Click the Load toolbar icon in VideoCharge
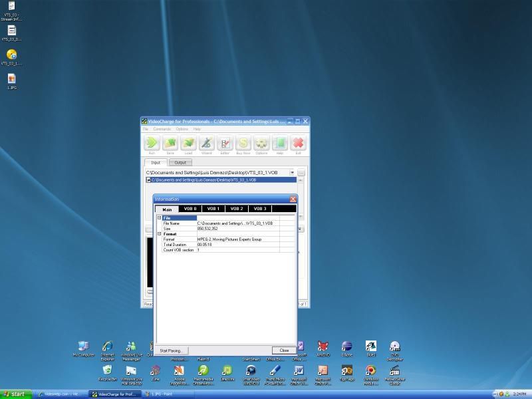Image resolution: width=532 pixels, height=399 pixels. pyautogui.click(x=189, y=143)
